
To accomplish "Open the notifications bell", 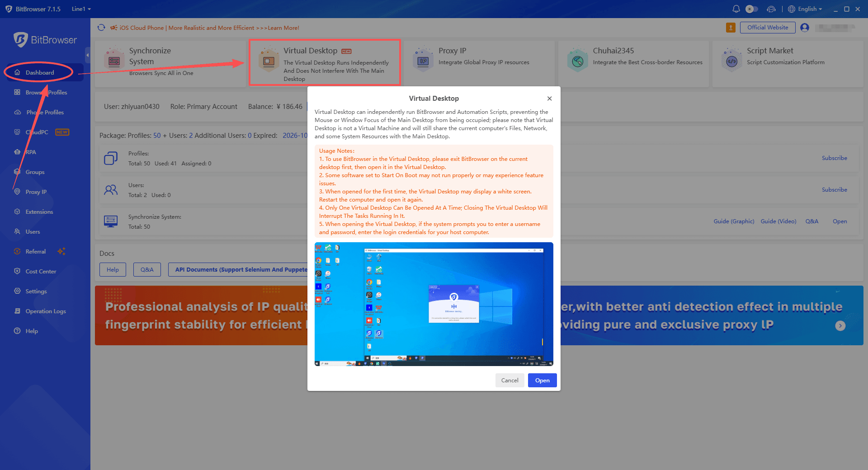I will point(736,9).
